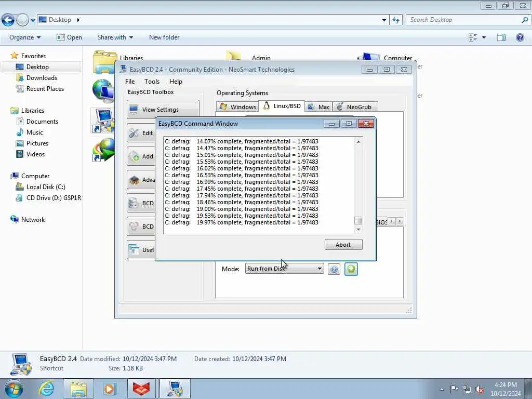Select Downloads in the navigation pane
The image size is (532, 399).
click(x=42, y=78)
